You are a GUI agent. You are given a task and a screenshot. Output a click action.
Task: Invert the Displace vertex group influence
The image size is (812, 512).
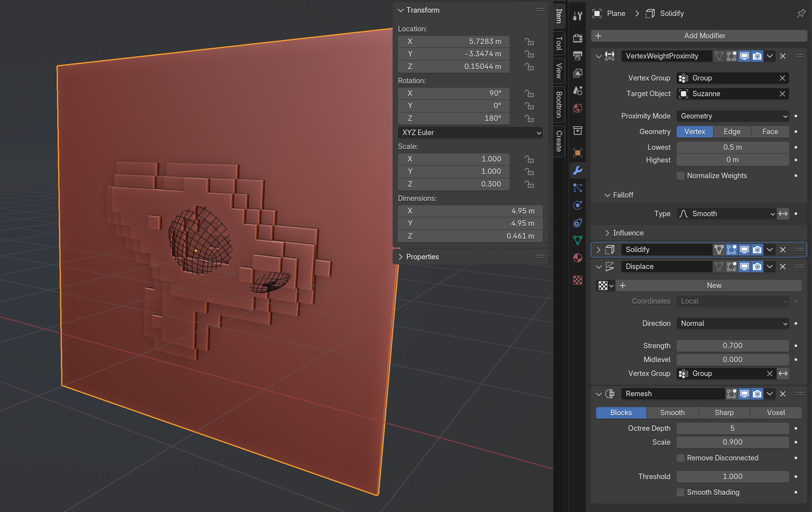[783, 374]
